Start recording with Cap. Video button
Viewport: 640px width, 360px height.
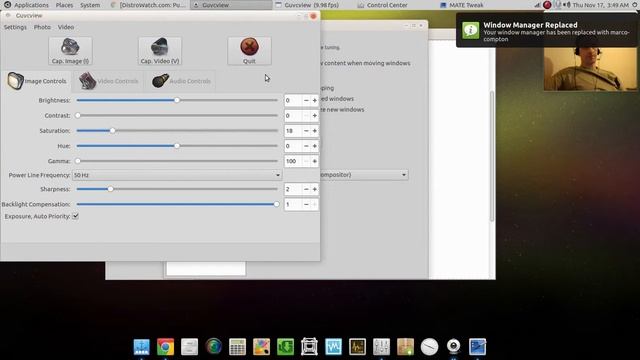(160, 51)
